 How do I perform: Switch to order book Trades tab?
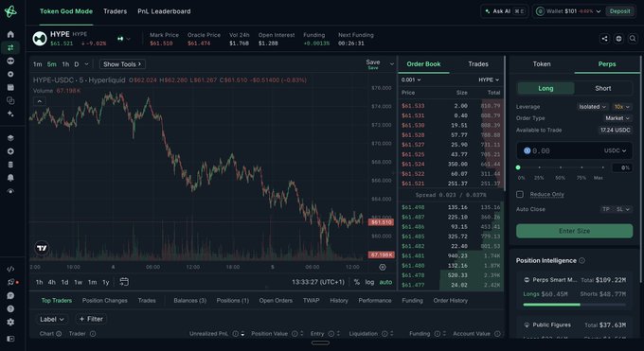click(x=478, y=64)
